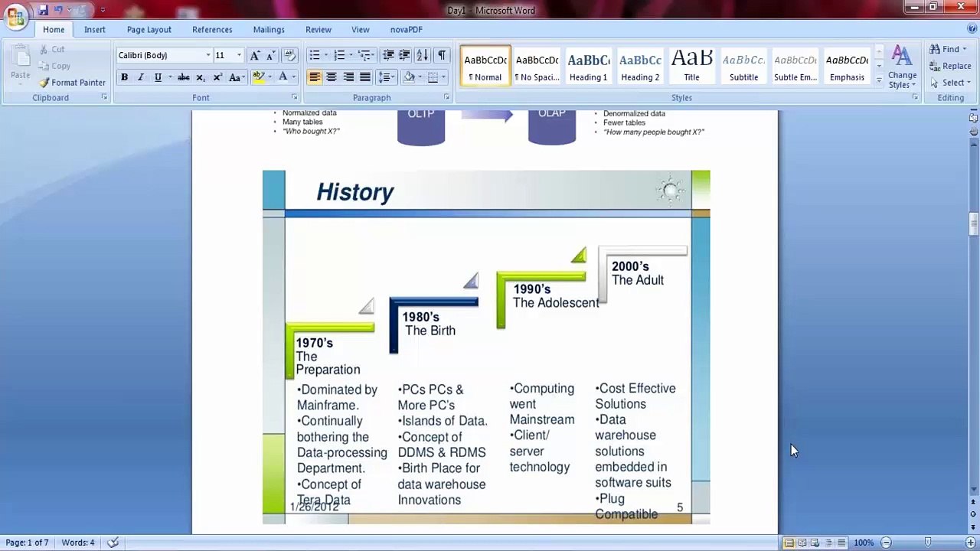Screen dimensions: 980x551
Task: Toggle Italic formatting
Action: tap(141, 77)
